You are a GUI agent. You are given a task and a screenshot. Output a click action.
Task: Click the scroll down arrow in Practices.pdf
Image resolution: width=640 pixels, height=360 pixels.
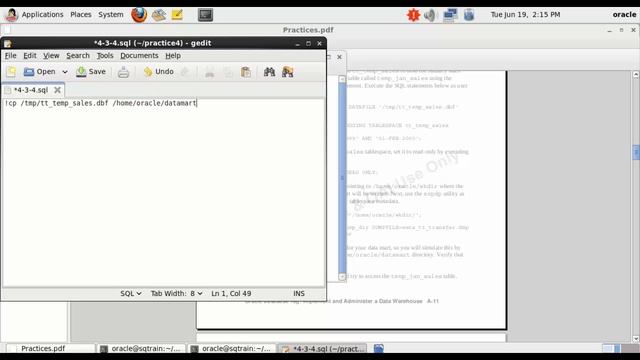[x=636, y=339]
